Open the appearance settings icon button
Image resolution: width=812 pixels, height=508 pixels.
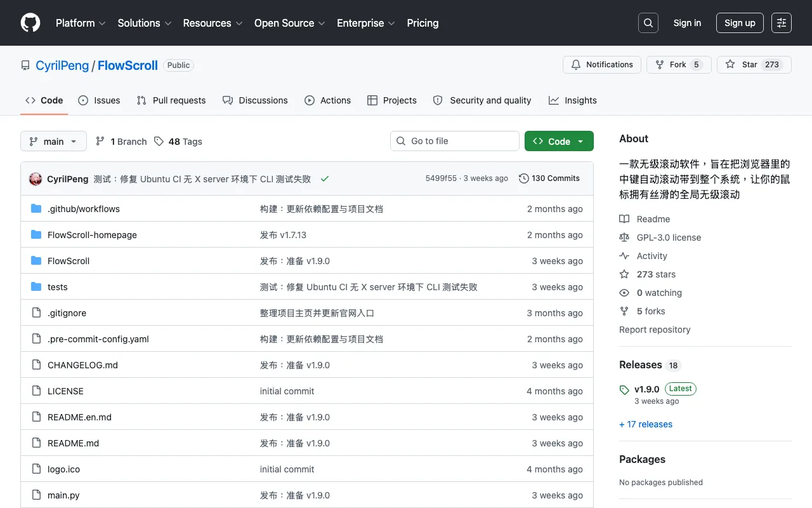coord(782,23)
